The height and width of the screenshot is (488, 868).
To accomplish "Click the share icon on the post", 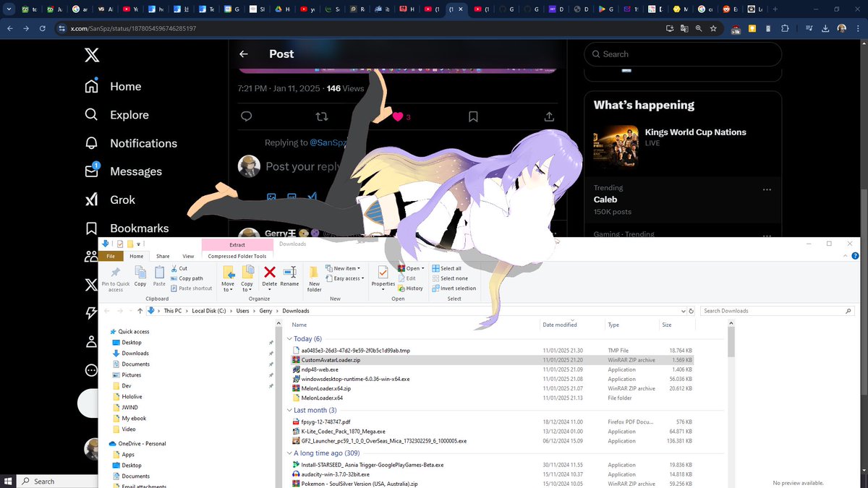I will 549,116.
